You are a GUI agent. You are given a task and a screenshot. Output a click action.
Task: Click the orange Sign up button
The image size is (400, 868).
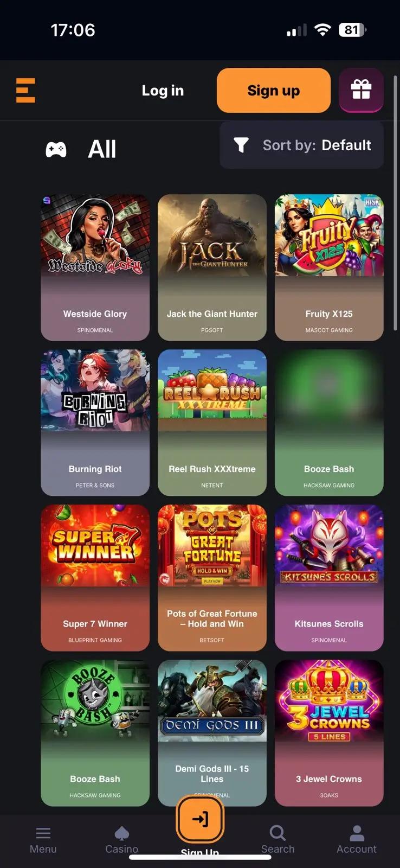[274, 90]
